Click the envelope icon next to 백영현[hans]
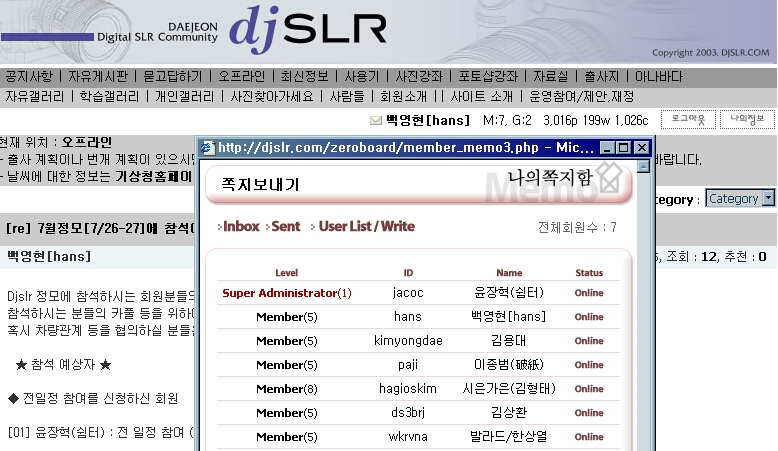This screenshot has width=778, height=451. pyautogui.click(x=376, y=121)
